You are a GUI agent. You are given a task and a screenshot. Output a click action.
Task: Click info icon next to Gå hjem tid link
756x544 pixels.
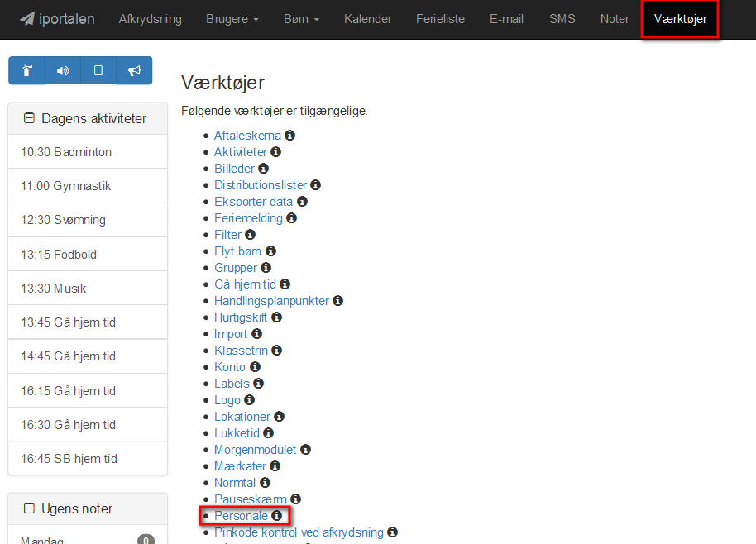[285, 284]
